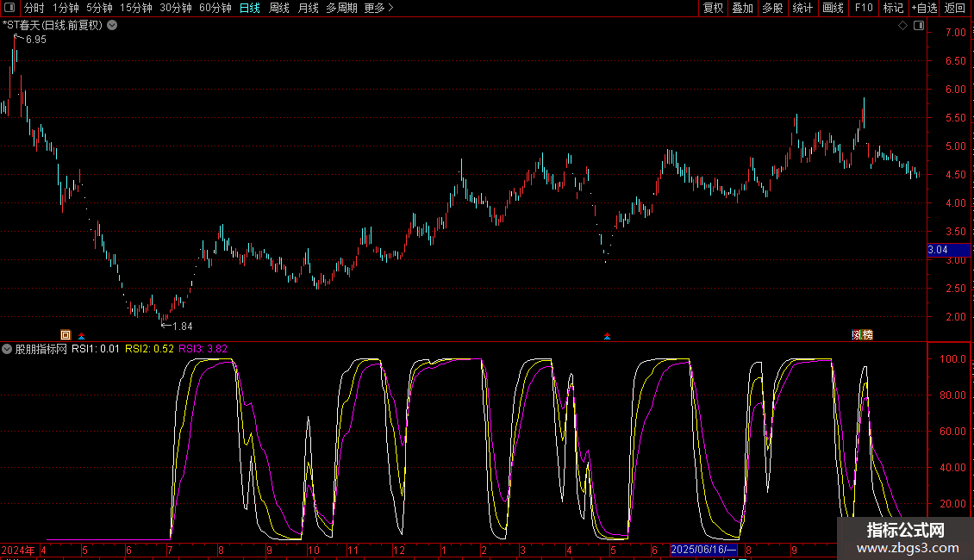This screenshot has height=560, width=974.
Task: Click the orange square info marker icon
Action: pyautogui.click(x=65, y=335)
